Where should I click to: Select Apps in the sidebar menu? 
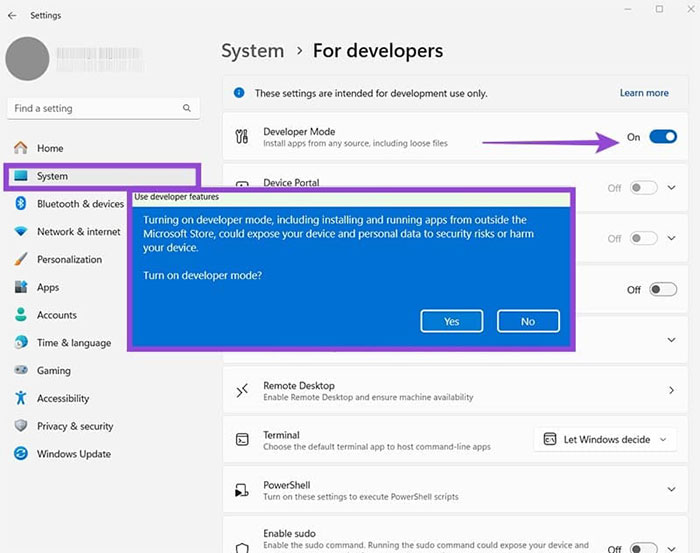[x=48, y=287]
